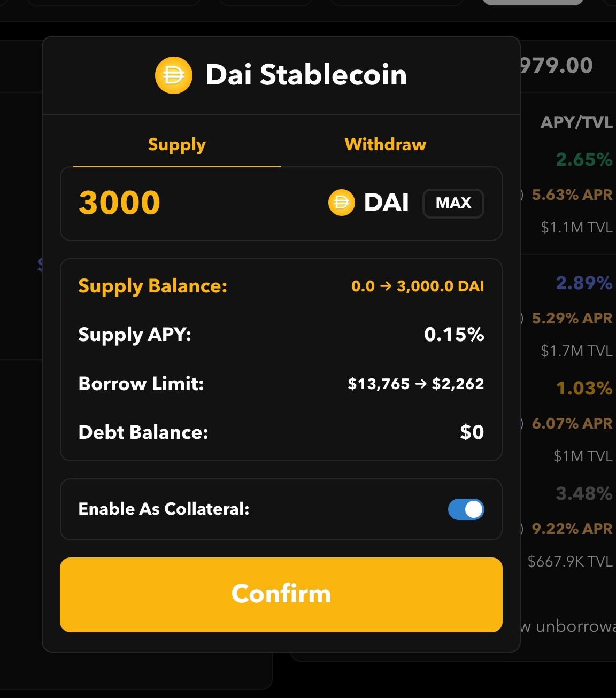The height and width of the screenshot is (698, 616).
Task: Toggle the Enable As Collateral switch
Action: click(466, 509)
